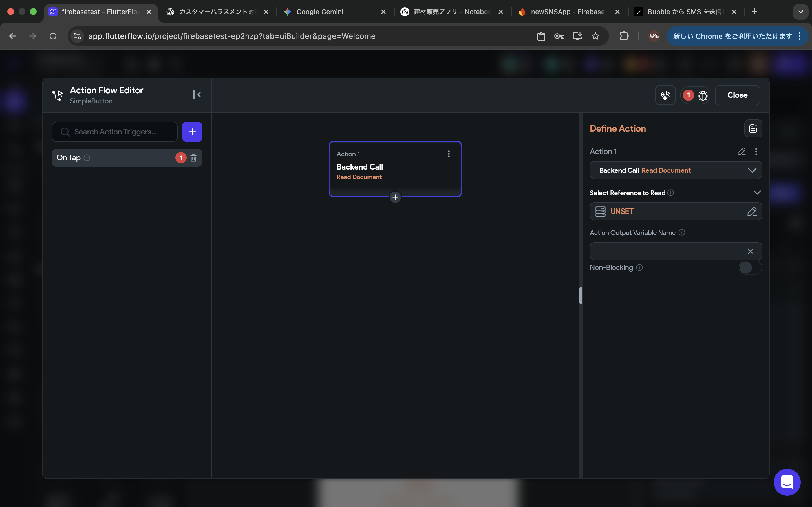Collapse the Action Flow Editor side panel
812x507 pixels.
[x=197, y=95]
